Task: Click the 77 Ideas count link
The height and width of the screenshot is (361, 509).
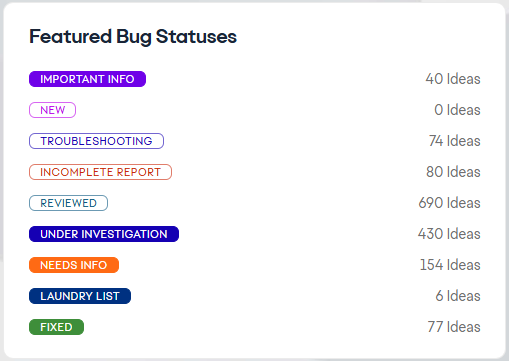Action: [454, 327]
